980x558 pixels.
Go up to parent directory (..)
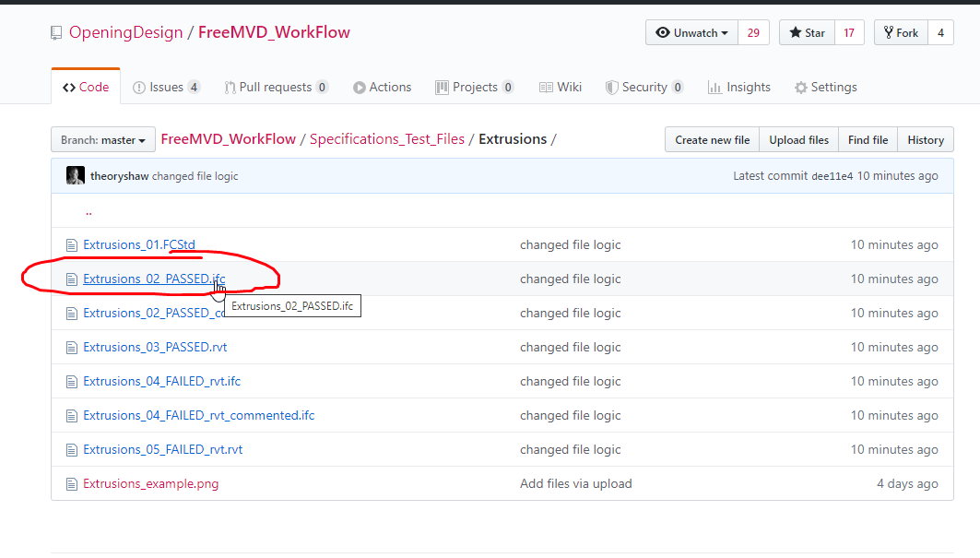pyautogui.click(x=89, y=211)
